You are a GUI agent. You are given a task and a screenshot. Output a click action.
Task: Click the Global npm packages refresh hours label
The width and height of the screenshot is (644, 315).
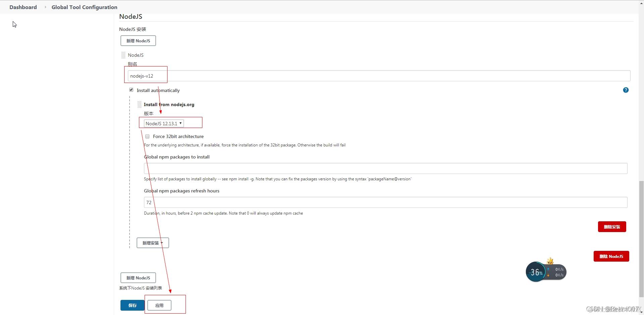(x=182, y=191)
